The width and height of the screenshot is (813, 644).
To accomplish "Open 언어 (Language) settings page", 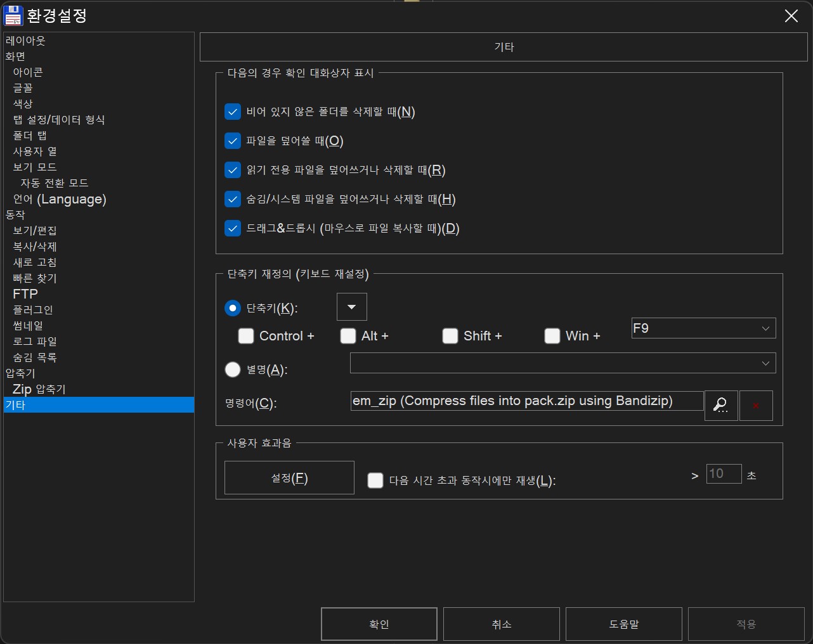I will (58, 198).
